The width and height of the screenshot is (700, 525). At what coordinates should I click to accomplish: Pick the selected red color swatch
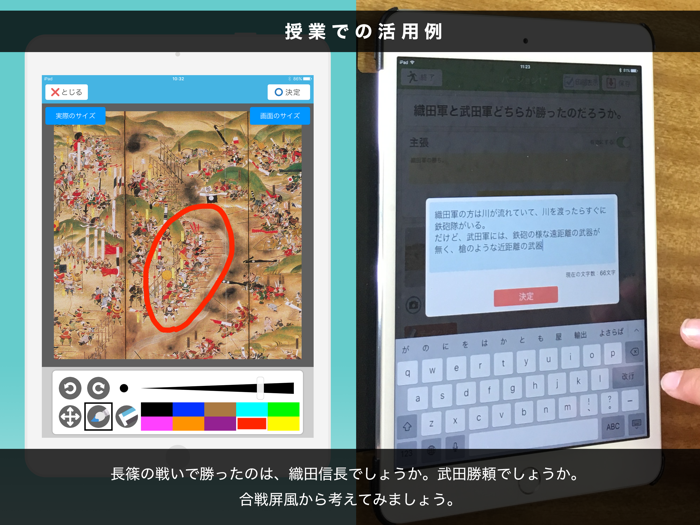252,424
